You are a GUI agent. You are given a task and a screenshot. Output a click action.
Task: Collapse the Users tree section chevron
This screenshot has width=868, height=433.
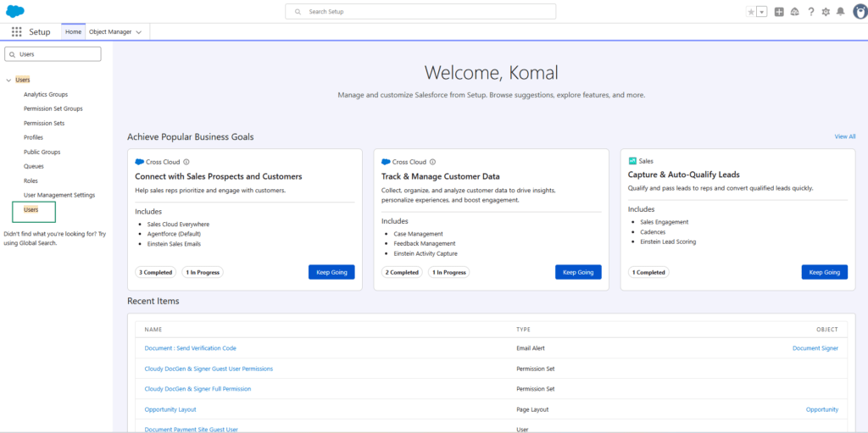(x=8, y=80)
